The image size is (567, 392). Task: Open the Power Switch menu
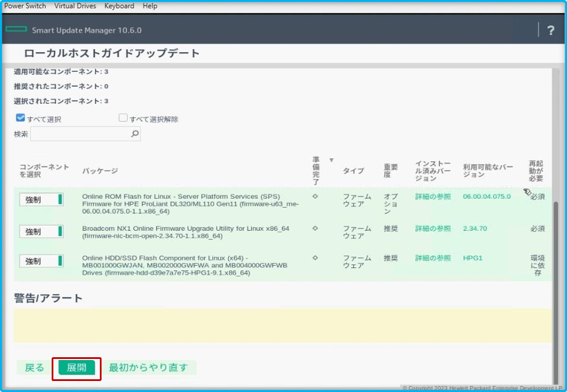[x=24, y=6]
